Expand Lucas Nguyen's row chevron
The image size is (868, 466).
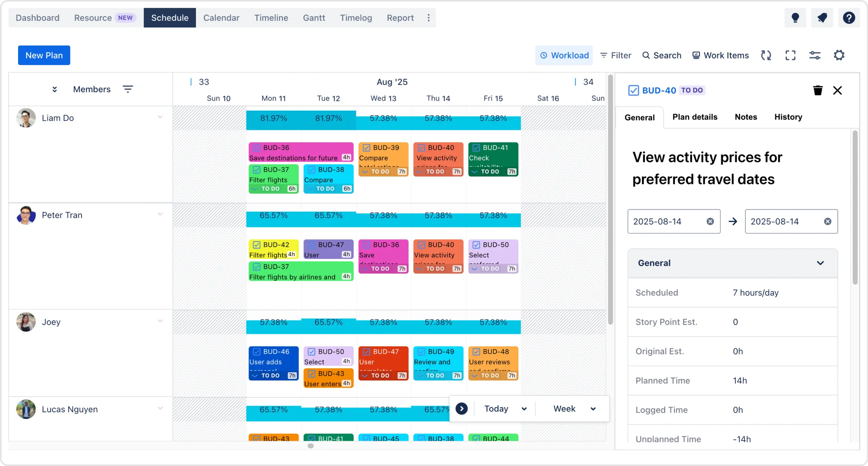tap(160, 409)
